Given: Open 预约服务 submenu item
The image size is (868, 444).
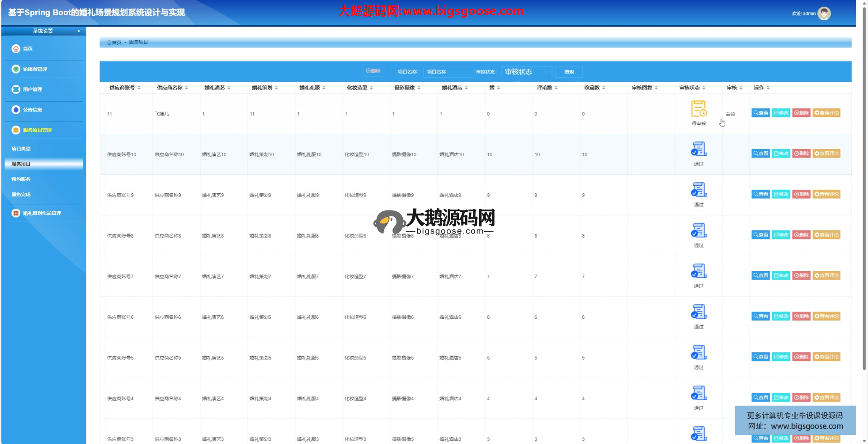Looking at the screenshot, I should pyautogui.click(x=21, y=179).
